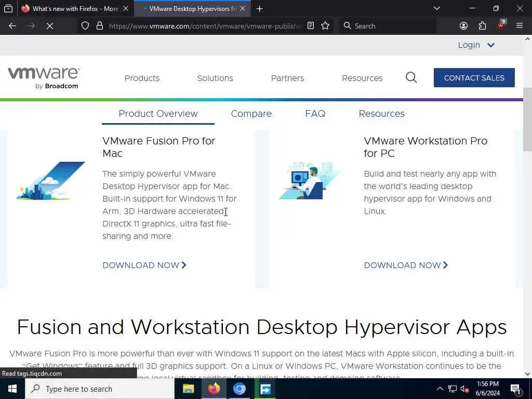View site security padlock details
The width and height of the screenshot is (532, 399).
tap(100, 26)
